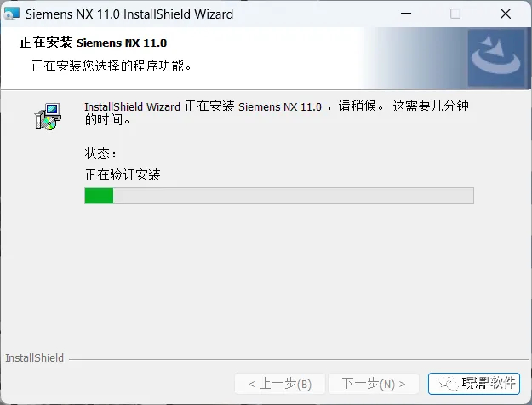Click the status text 正在验证安装
This screenshot has width=532, height=405.
pyautogui.click(x=123, y=175)
